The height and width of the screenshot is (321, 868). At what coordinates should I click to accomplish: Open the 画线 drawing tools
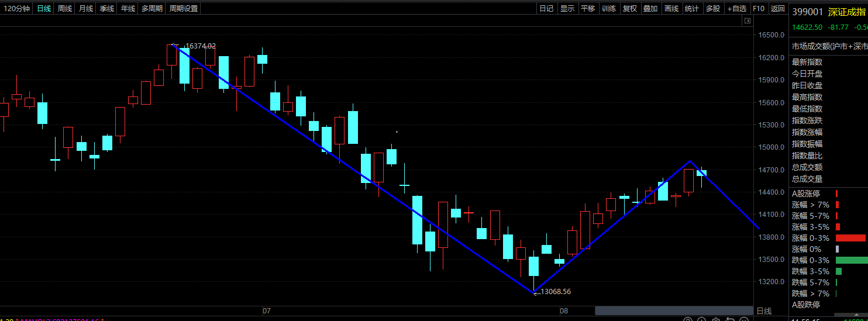coord(671,8)
